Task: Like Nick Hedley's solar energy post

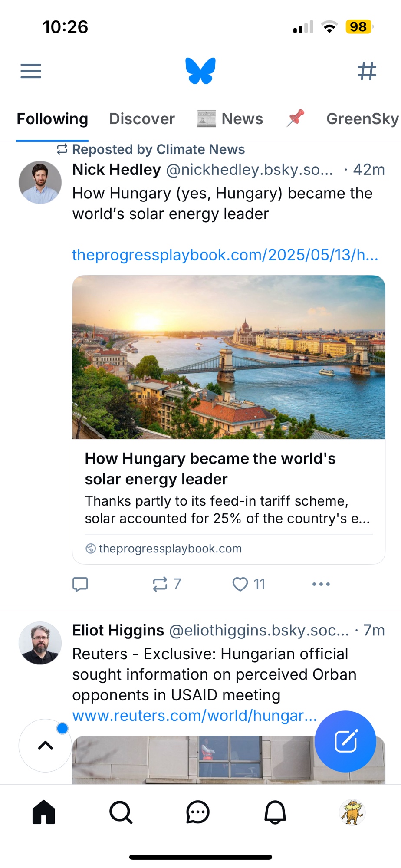Action: point(241,584)
